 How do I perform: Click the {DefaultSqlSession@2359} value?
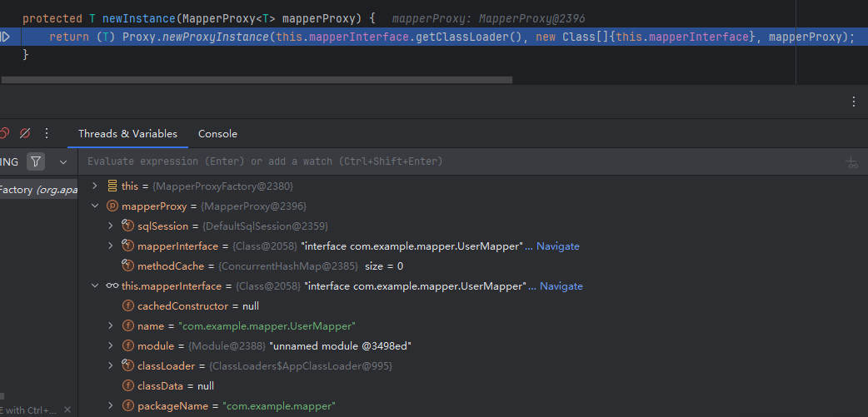(265, 226)
